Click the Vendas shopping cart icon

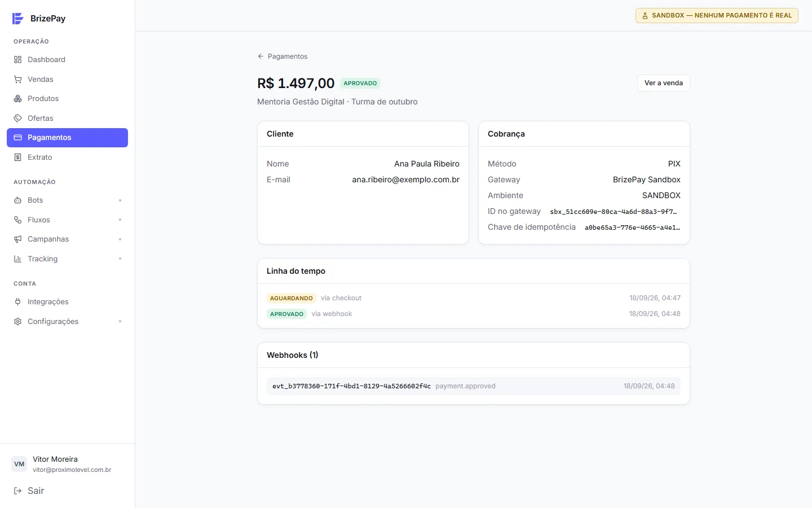[x=18, y=80]
